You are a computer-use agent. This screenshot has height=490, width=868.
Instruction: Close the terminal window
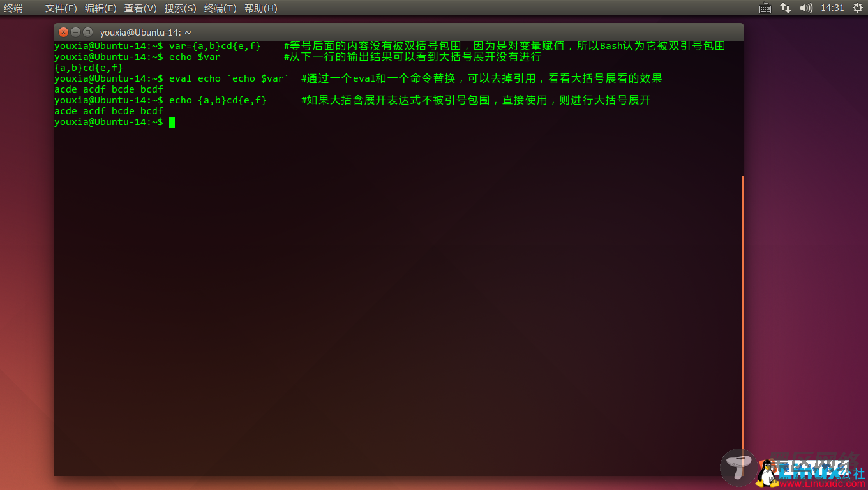[x=63, y=32]
